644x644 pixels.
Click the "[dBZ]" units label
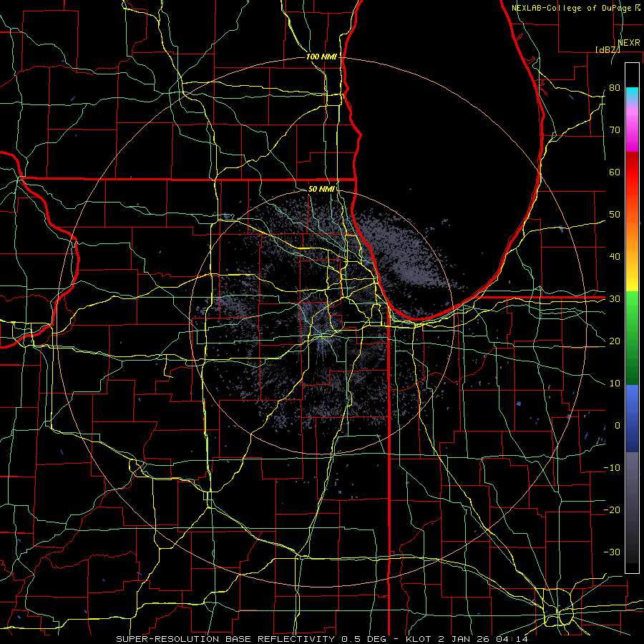[608, 49]
